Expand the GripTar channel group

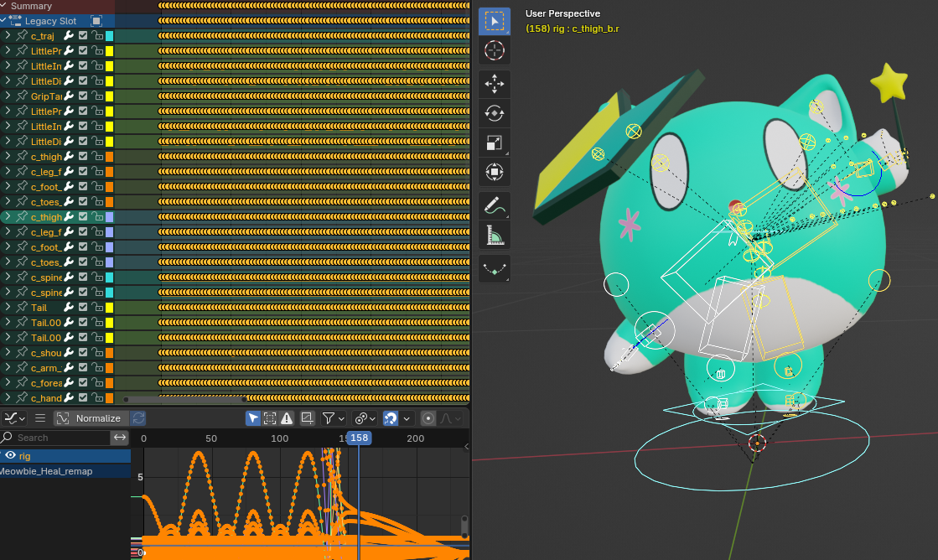click(x=8, y=96)
